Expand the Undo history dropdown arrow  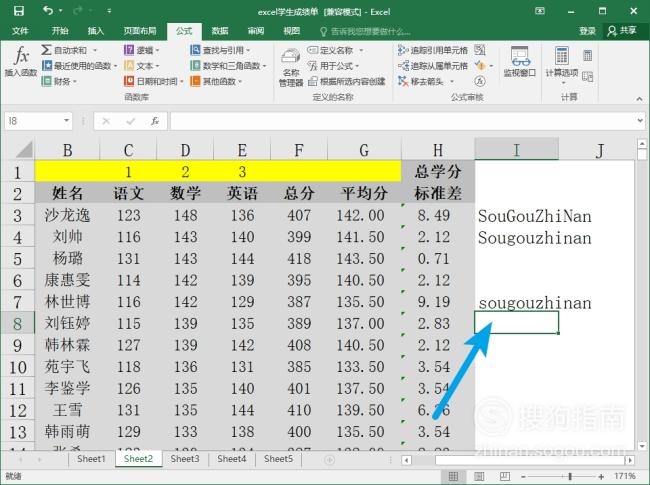click(61, 11)
